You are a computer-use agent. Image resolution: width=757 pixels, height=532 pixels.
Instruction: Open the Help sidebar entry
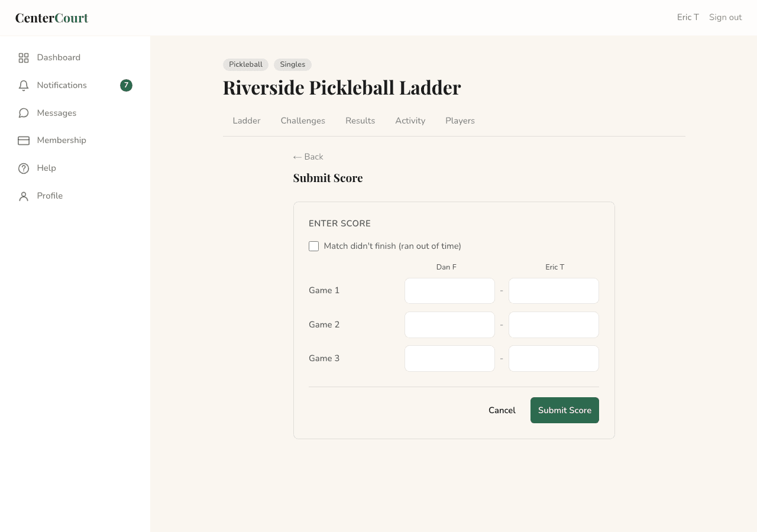(x=75, y=168)
